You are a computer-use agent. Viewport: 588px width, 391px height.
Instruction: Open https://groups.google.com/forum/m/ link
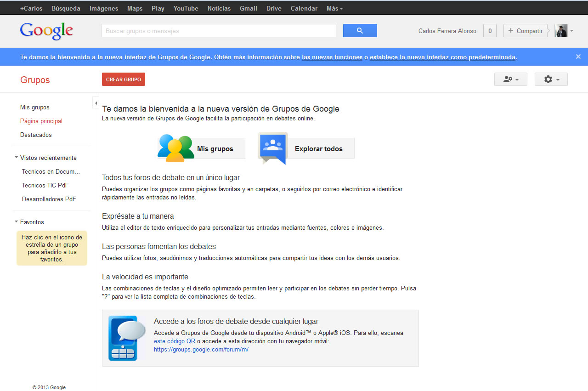pos(201,349)
